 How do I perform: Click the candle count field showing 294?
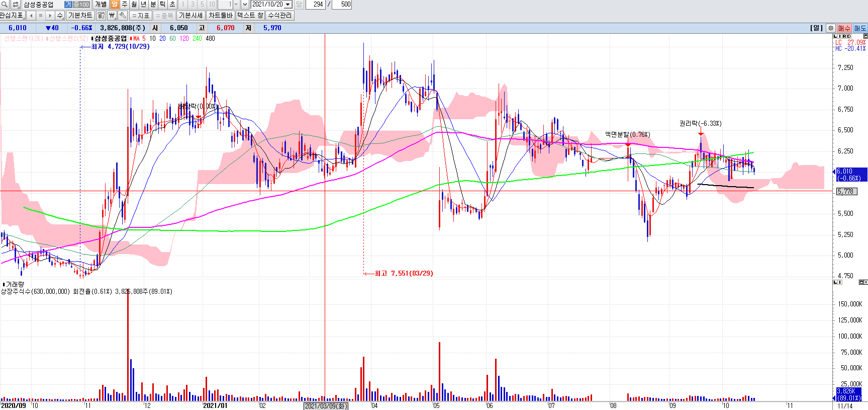tap(315, 5)
